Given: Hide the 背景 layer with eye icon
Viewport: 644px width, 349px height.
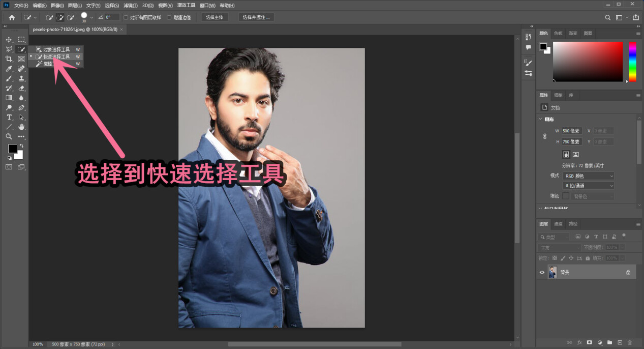Looking at the screenshot, I should click(542, 272).
